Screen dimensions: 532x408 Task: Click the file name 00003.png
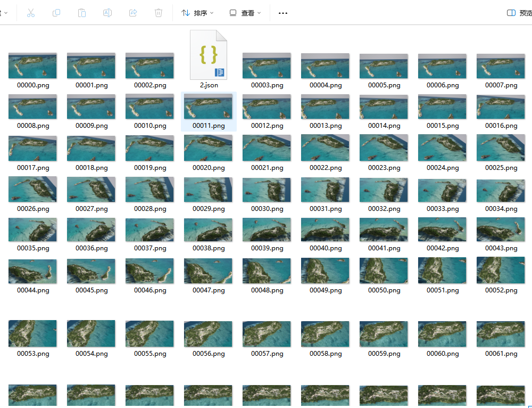(267, 85)
